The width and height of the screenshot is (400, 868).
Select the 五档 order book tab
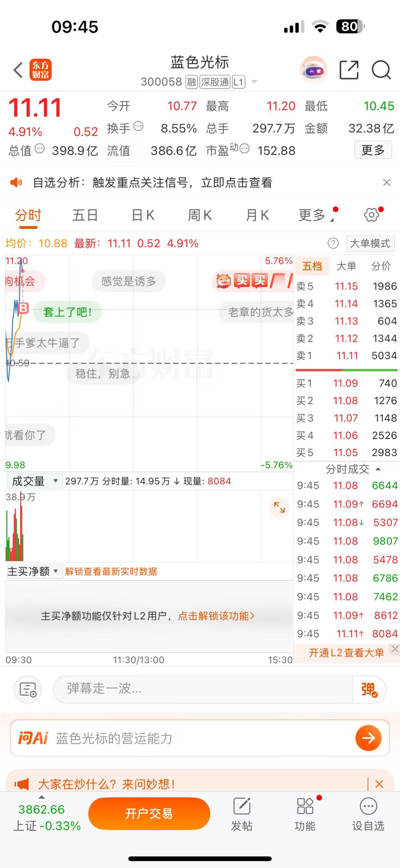coord(312,266)
